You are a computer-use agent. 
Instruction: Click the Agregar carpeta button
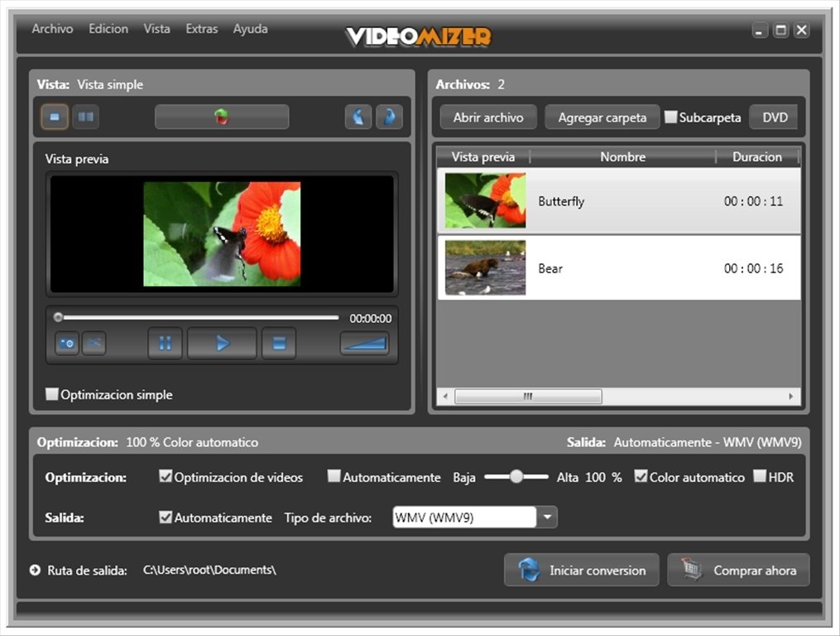point(602,117)
